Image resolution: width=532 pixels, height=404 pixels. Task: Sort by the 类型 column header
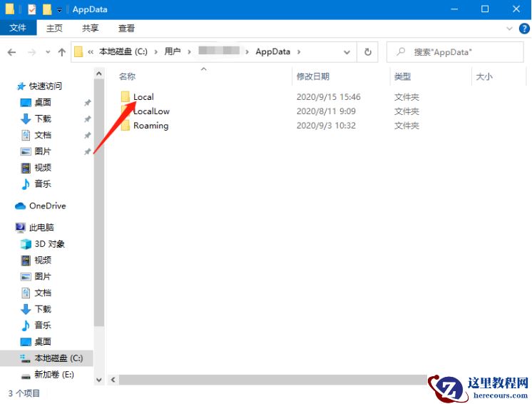tap(402, 76)
